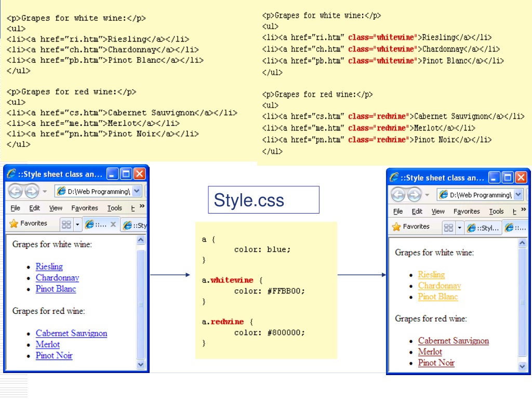Open Tools menu in right browser
This screenshot has width=532, height=399.
[496, 211]
